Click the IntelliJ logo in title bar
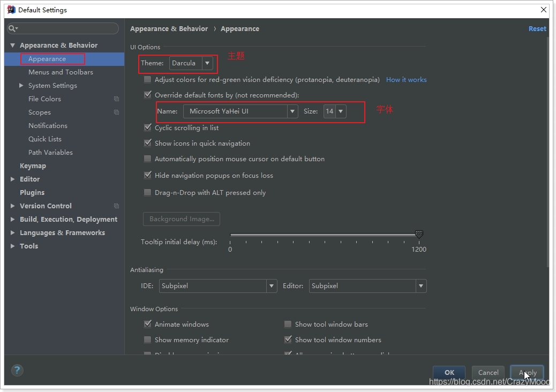 pyautogui.click(x=11, y=10)
